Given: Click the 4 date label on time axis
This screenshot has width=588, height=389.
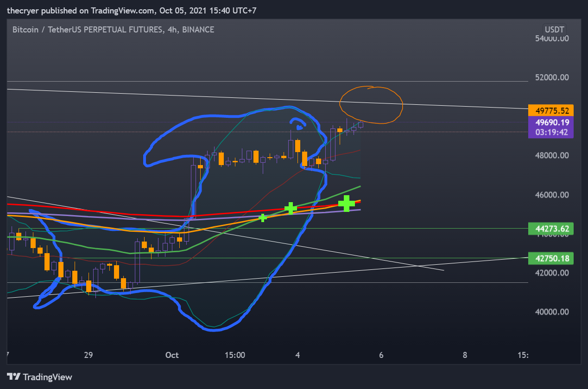Looking at the screenshot, I should pyautogui.click(x=297, y=355).
